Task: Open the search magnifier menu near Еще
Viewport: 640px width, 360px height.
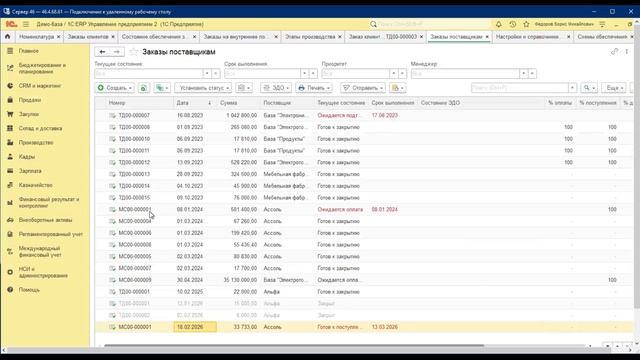Action: pyautogui.click(x=589, y=88)
